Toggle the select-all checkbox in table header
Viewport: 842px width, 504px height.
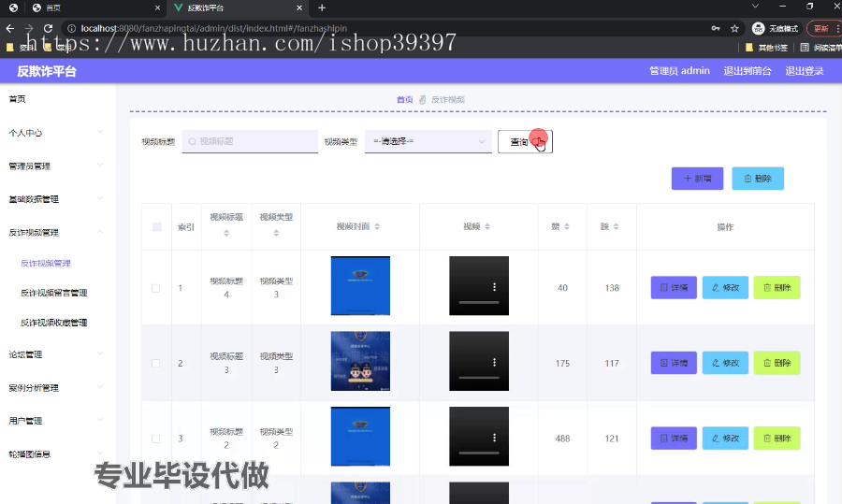(157, 227)
